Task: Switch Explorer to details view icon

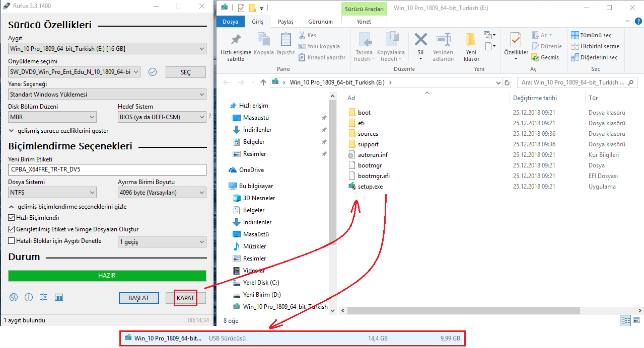Action: (x=626, y=320)
